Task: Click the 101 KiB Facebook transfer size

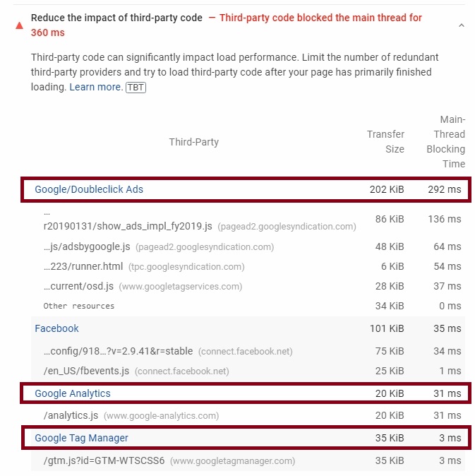Action: point(387,328)
